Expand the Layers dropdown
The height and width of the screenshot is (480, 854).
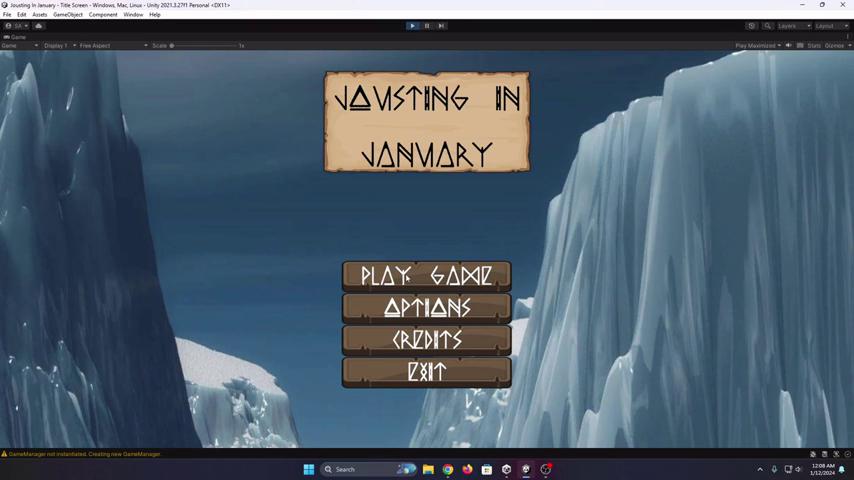[x=794, y=26]
